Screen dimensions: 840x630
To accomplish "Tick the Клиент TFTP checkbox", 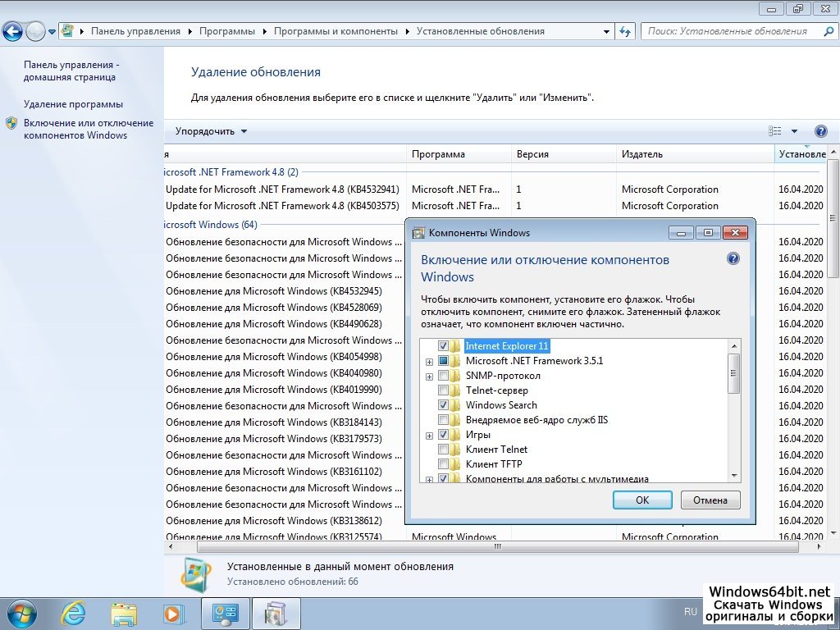I will click(444, 464).
